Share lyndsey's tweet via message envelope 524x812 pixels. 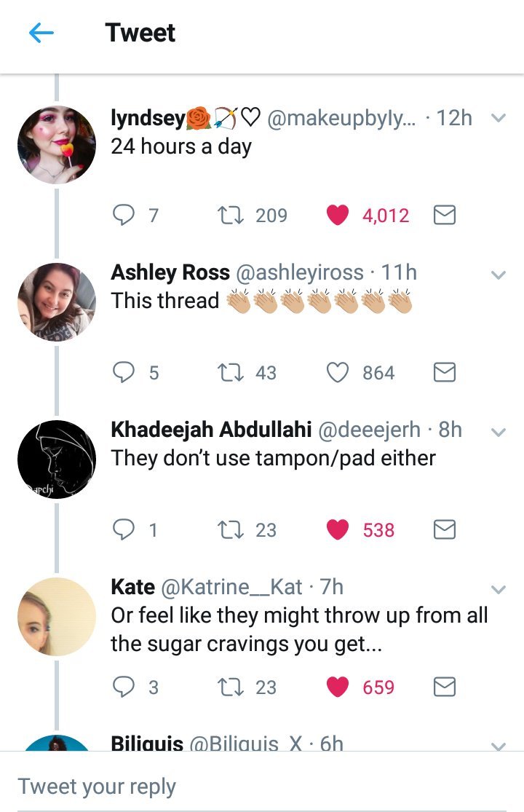tap(444, 216)
